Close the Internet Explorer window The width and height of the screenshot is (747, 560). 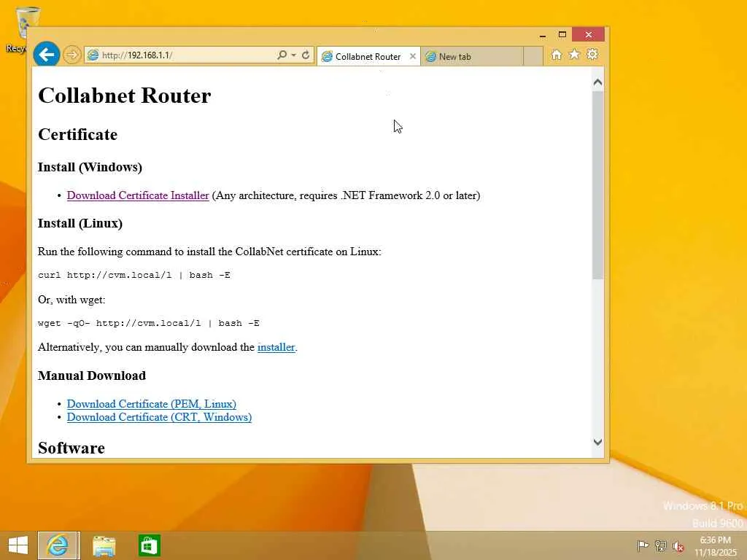coord(589,35)
